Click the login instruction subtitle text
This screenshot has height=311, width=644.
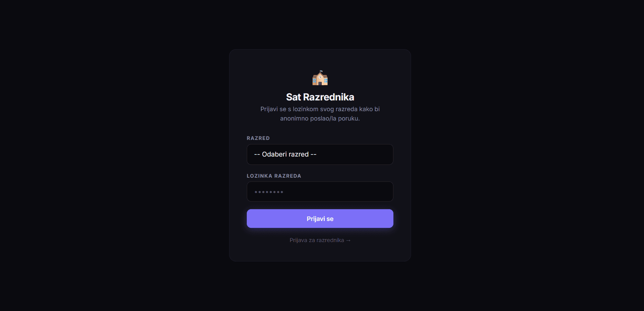(x=320, y=114)
